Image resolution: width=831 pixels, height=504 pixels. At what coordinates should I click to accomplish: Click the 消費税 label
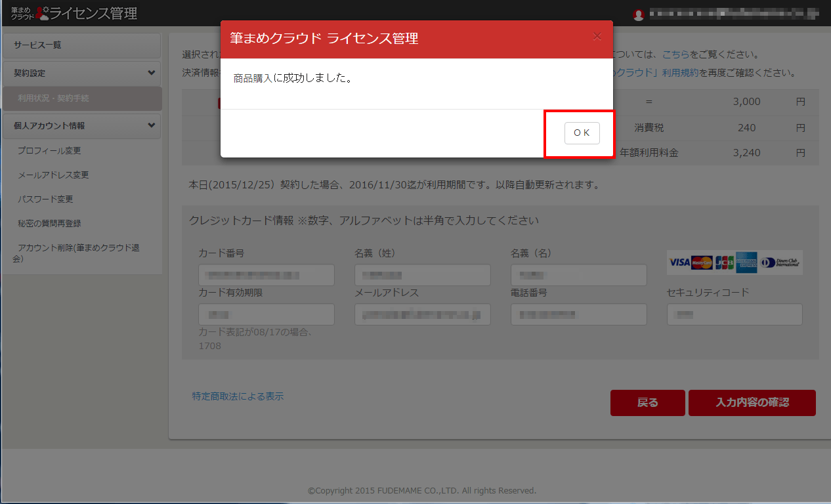tap(649, 128)
